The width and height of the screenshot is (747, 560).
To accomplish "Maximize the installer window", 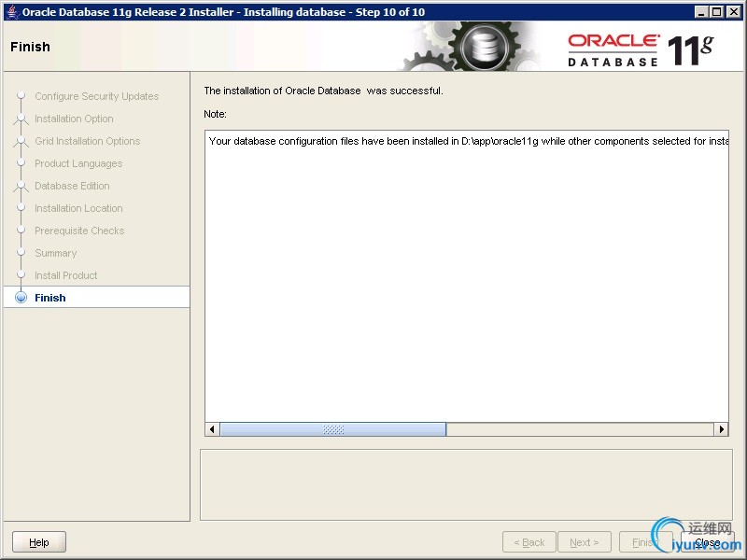I will pos(716,12).
